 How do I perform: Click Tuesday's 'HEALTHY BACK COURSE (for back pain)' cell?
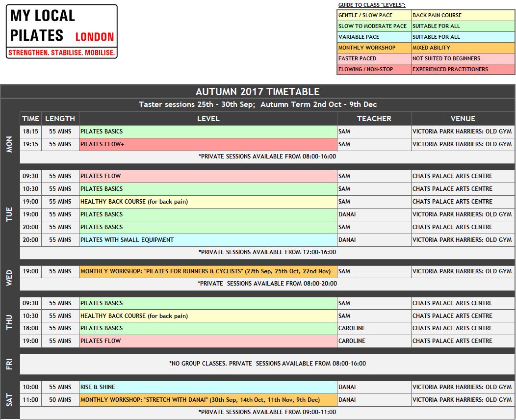(208, 202)
